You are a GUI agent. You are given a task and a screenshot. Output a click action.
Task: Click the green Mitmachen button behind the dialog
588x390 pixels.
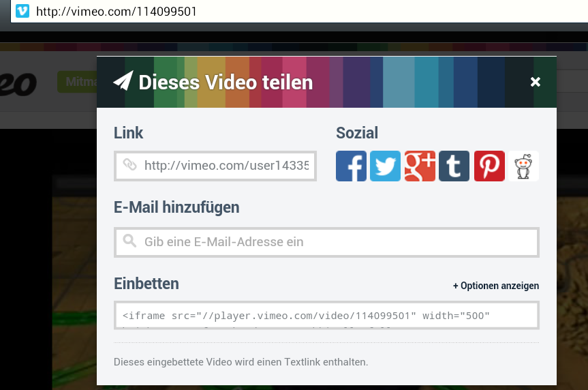(x=77, y=81)
